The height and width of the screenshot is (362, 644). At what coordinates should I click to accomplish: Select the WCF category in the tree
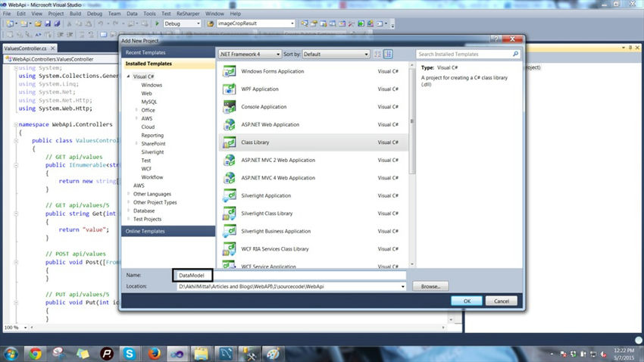[146, 169]
